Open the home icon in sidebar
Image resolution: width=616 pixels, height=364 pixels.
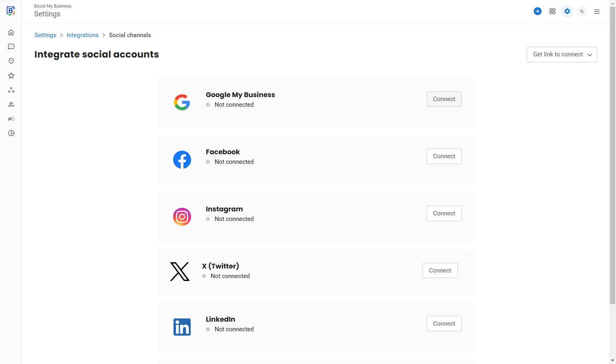(x=11, y=32)
